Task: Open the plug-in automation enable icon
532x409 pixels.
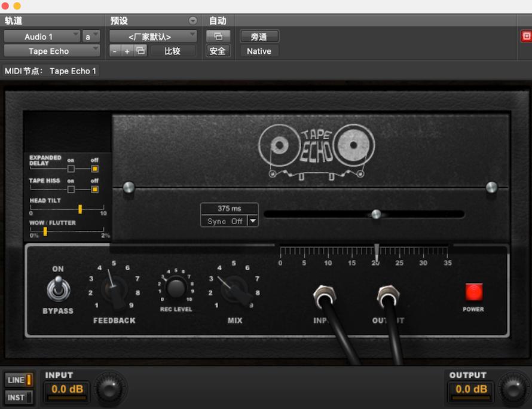Action: point(218,36)
